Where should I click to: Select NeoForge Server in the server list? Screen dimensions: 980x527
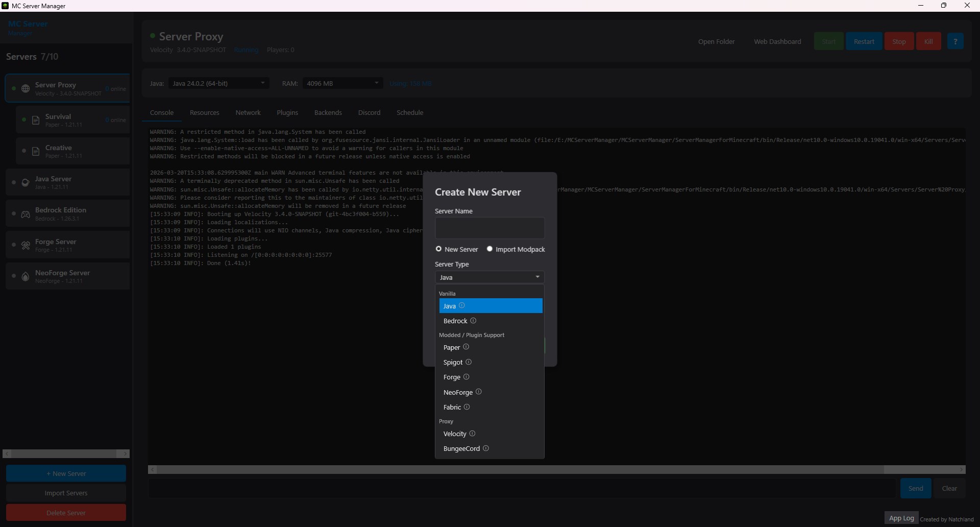[x=68, y=276]
